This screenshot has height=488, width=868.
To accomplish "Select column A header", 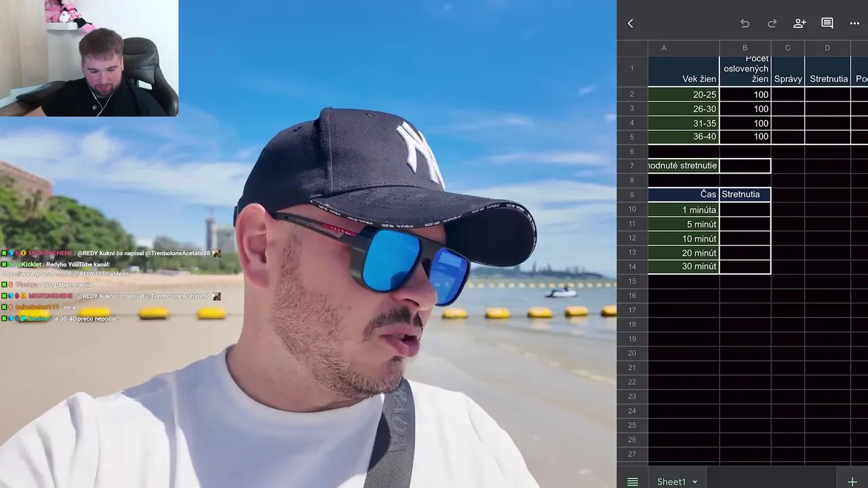I will (x=684, y=48).
